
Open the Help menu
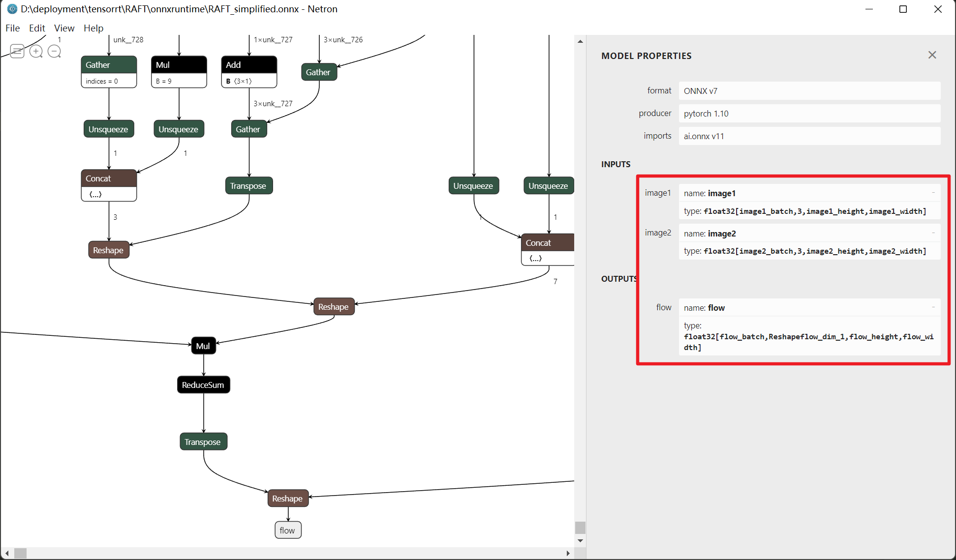point(93,28)
